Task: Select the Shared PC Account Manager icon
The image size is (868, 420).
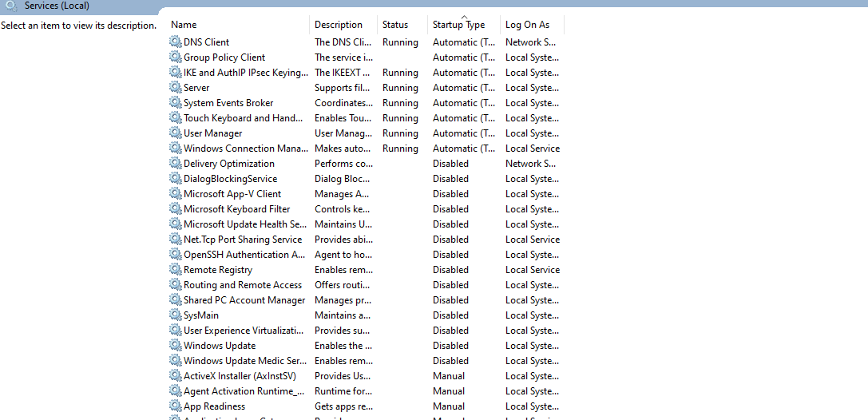Action: 176,300
